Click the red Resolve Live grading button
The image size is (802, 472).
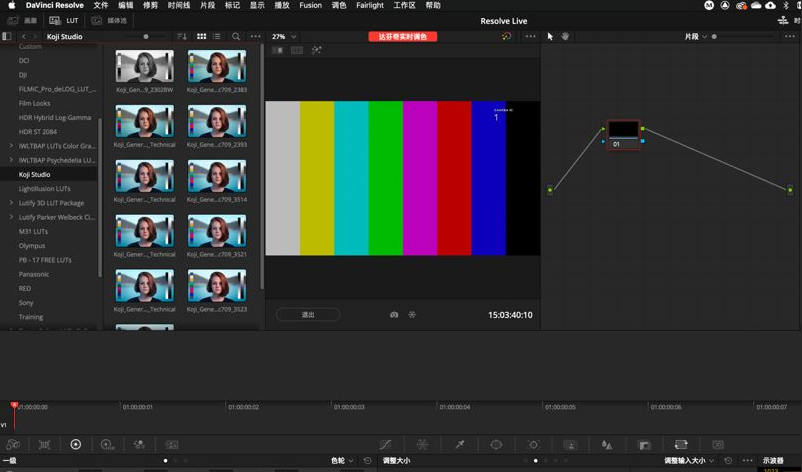tap(402, 36)
